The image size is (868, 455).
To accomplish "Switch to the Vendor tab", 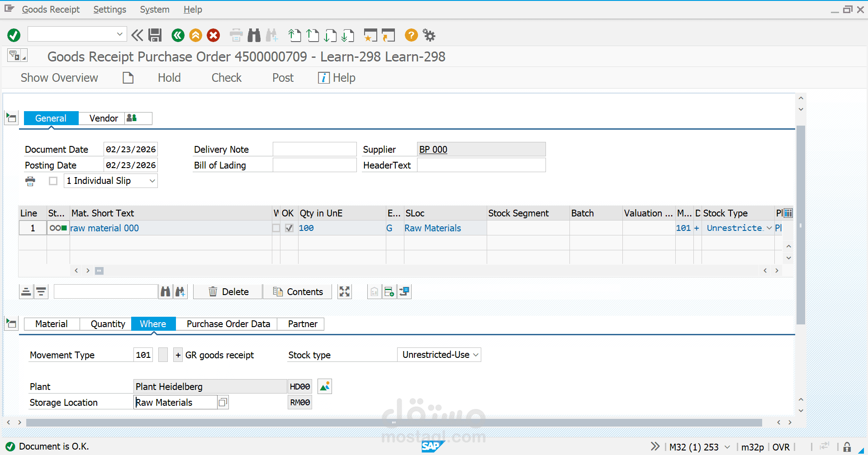I will (103, 118).
